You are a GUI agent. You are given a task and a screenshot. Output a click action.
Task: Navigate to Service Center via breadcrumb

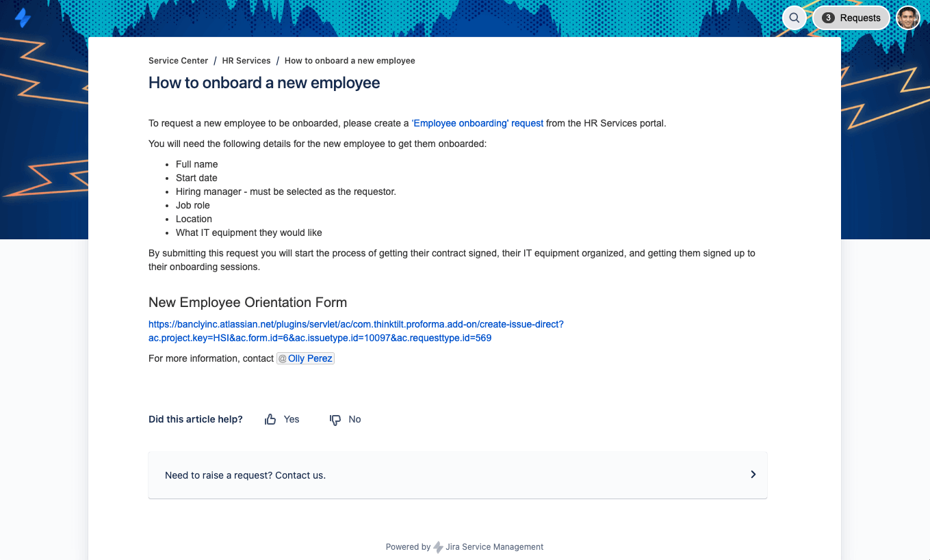point(178,60)
